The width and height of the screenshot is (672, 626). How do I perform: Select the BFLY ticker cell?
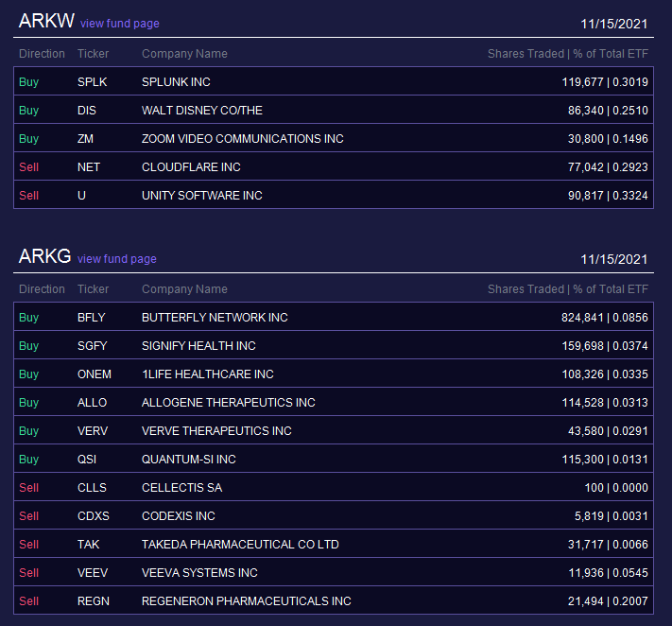click(92, 318)
